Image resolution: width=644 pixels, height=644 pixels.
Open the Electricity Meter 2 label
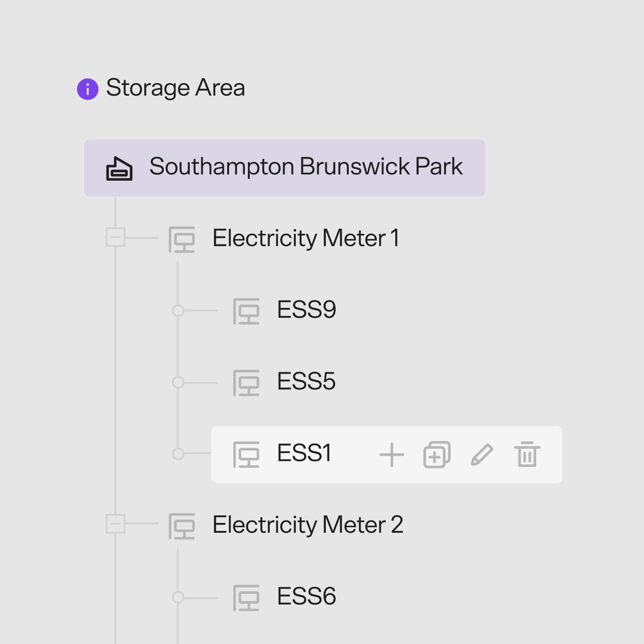pos(308,525)
